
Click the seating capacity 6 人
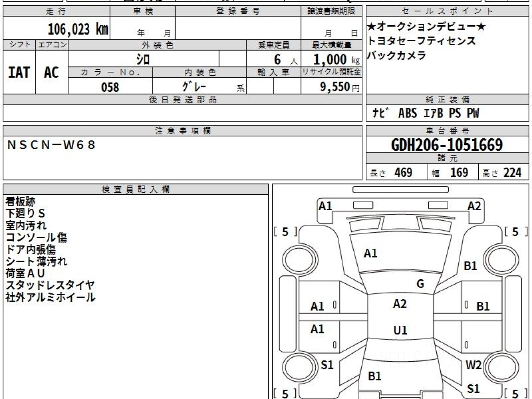[286, 59]
